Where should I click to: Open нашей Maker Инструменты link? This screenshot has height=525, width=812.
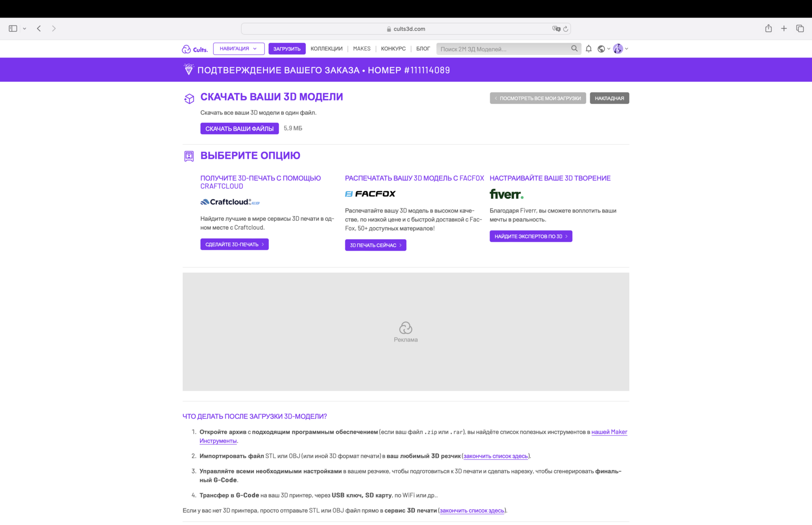coord(609,432)
